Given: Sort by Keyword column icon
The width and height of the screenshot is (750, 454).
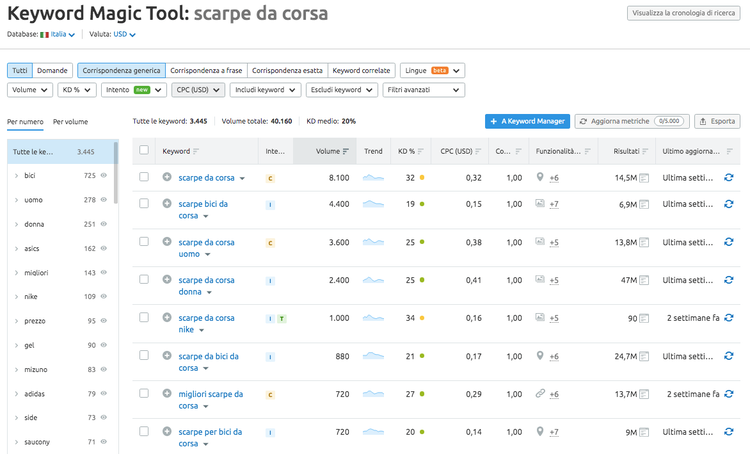Looking at the screenshot, I should point(196,151).
